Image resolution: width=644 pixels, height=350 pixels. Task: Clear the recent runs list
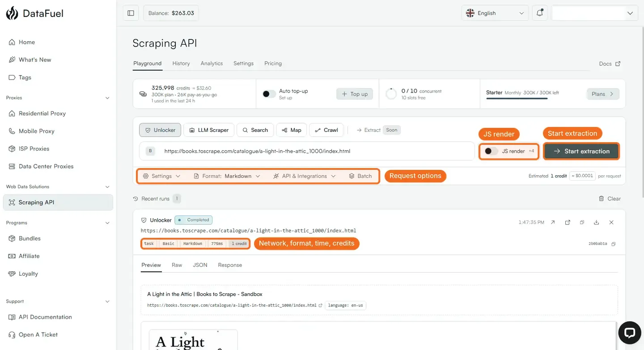tap(610, 198)
